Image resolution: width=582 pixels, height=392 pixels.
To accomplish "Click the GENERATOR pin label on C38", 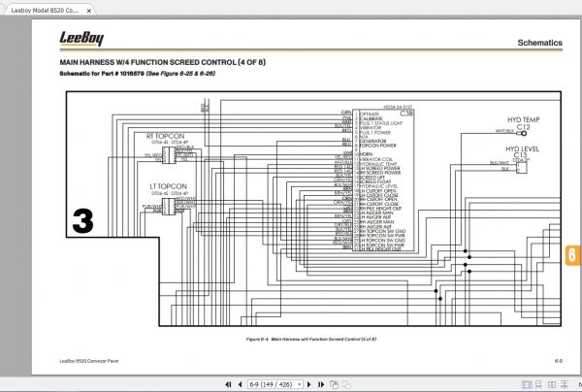I will coord(372,141).
